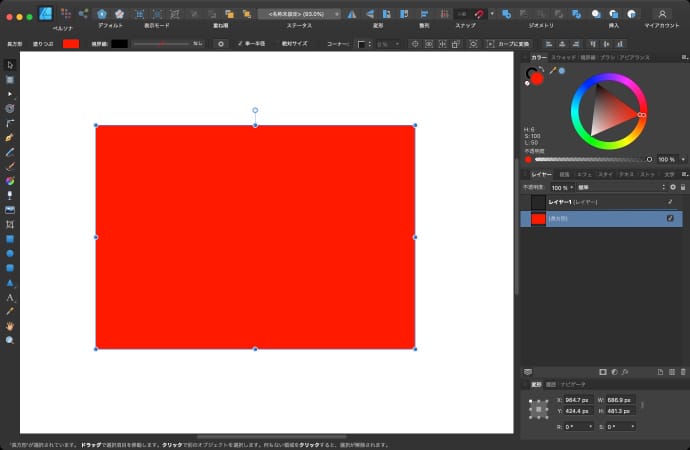The height and width of the screenshot is (450, 690).
Task: Activate the Zoom magnifier tool
Action: pyautogui.click(x=10, y=340)
